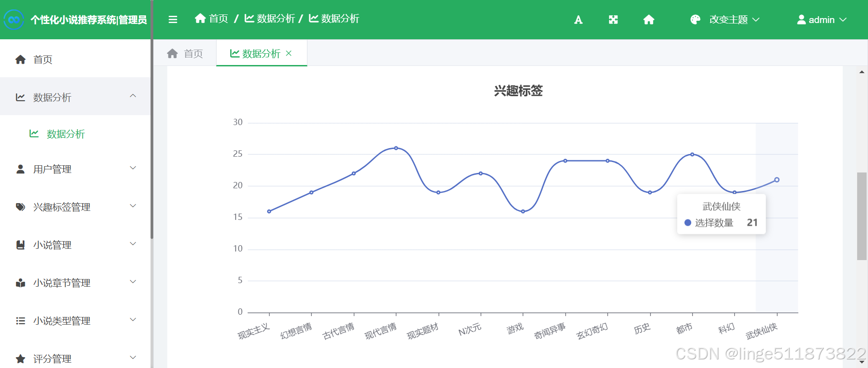Click 评分管理 star icon

20,359
